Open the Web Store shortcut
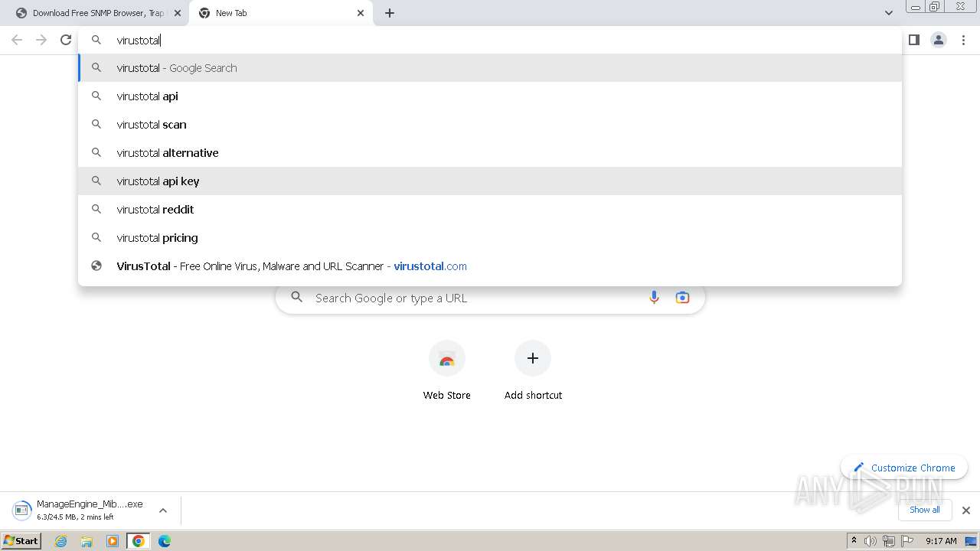This screenshot has width=980, height=551. click(447, 371)
